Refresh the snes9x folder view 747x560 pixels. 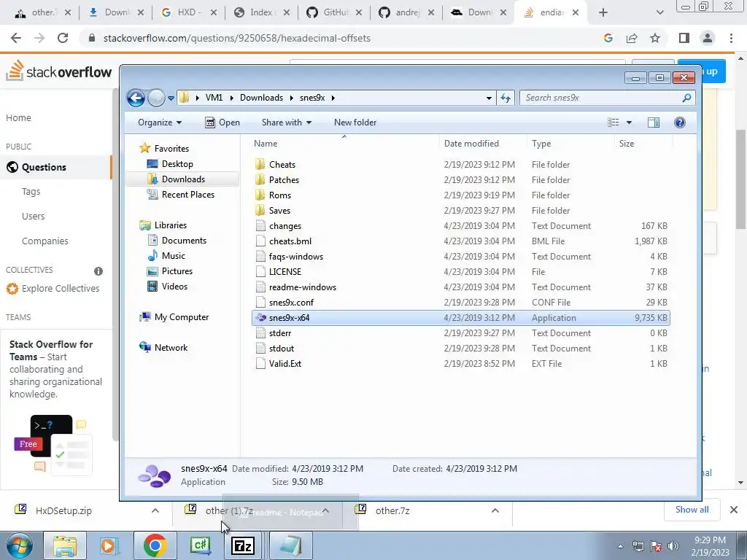pyautogui.click(x=505, y=98)
